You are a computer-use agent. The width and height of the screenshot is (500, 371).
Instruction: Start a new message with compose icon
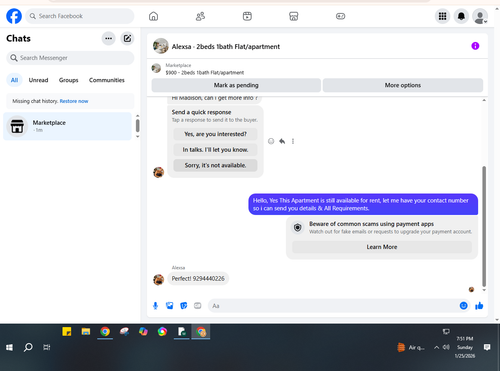(x=127, y=38)
